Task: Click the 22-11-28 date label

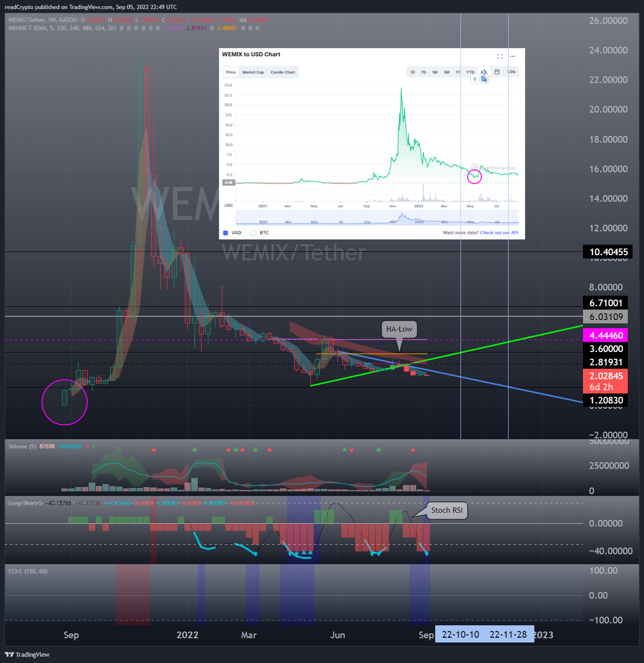Action: (x=508, y=634)
